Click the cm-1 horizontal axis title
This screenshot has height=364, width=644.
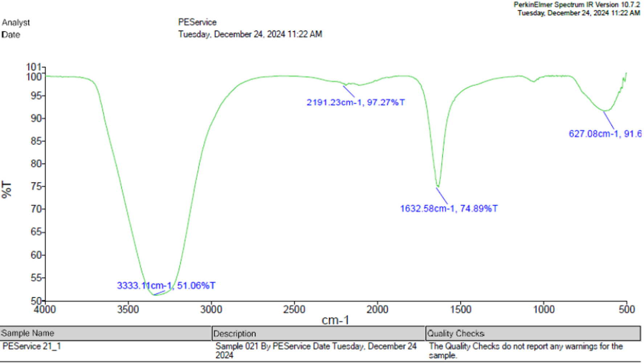coord(335,320)
